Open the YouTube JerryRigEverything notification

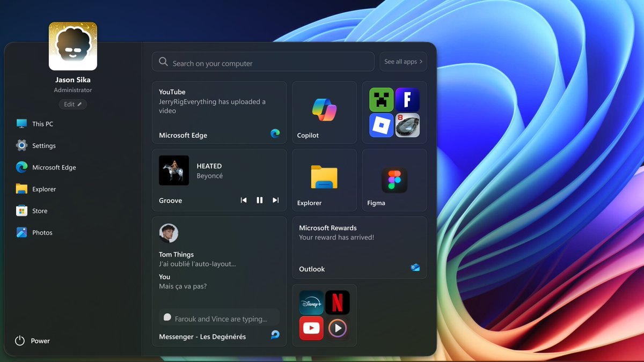click(x=219, y=112)
